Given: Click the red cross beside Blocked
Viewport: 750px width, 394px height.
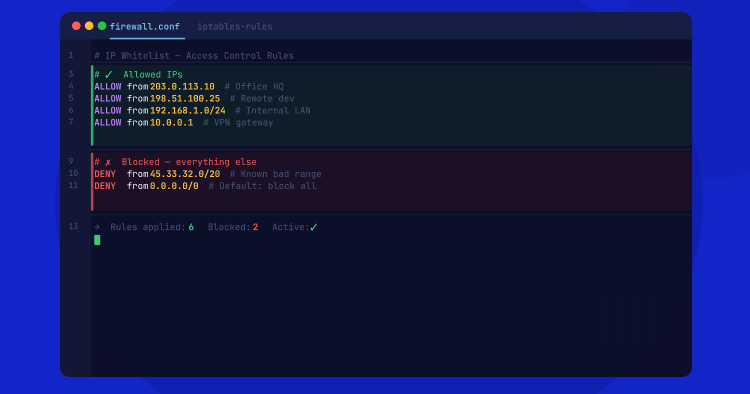Looking at the screenshot, I should (x=108, y=162).
